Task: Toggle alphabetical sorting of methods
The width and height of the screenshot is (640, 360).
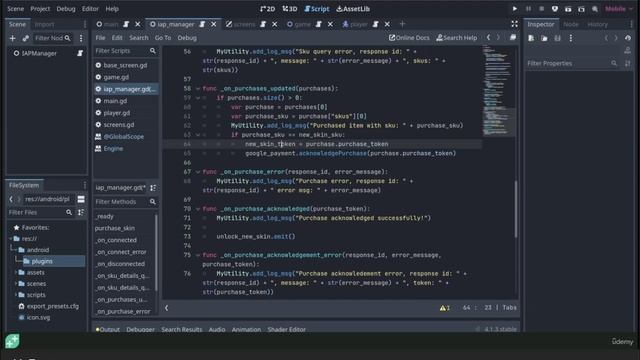Action: [x=153, y=188]
